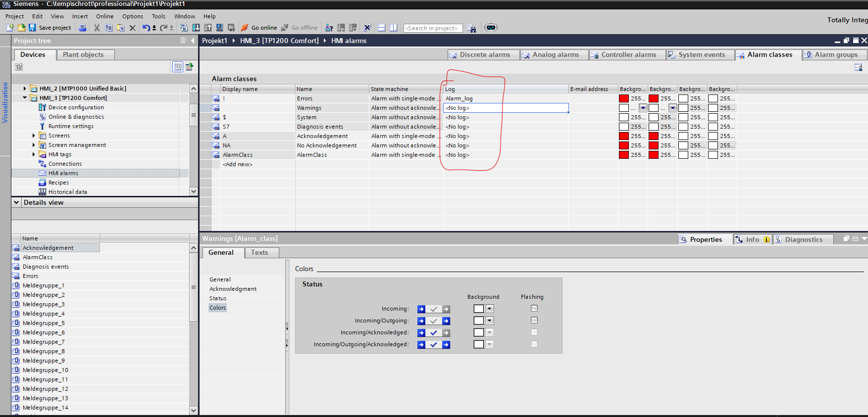This screenshot has width=868, height=417.
Task: Expand HMI_2 MTP1000 Unified Basic node
Action: pos(25,89)
